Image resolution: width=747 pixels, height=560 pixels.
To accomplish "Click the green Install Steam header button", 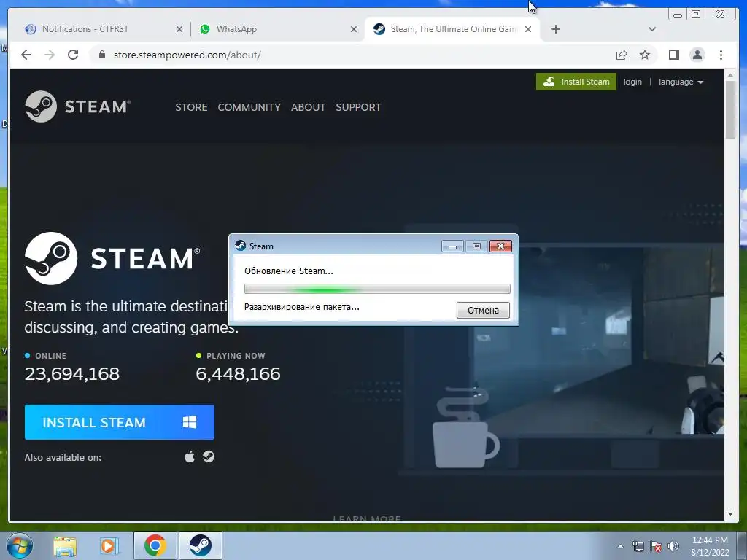I will tap(576, 82).
